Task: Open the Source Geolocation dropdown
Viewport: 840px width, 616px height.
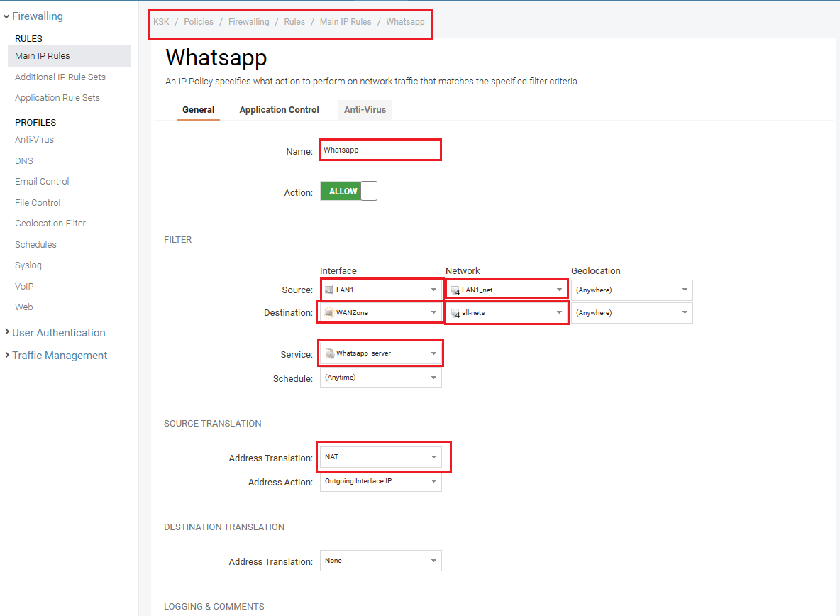Action: coord(631,290)
